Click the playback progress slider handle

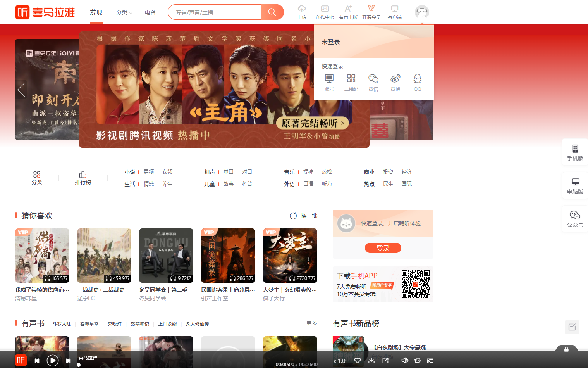[x=79, y=365]
